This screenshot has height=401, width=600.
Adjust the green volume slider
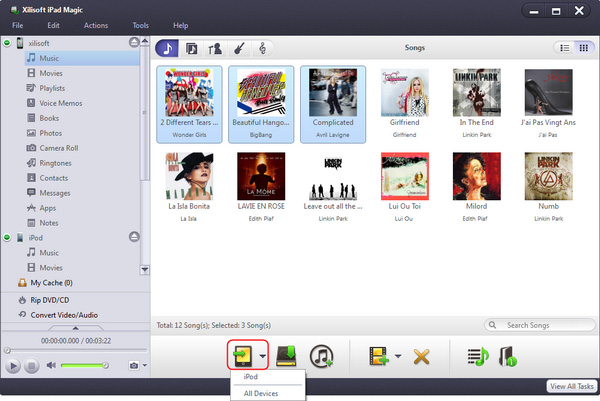[x=85, y=366]
